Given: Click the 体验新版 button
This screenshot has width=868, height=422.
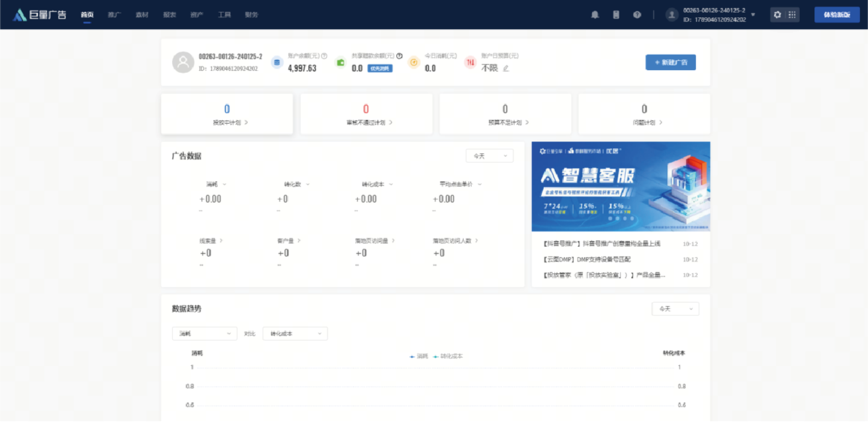Looking at the screenshot, I should tap(836, 15).
